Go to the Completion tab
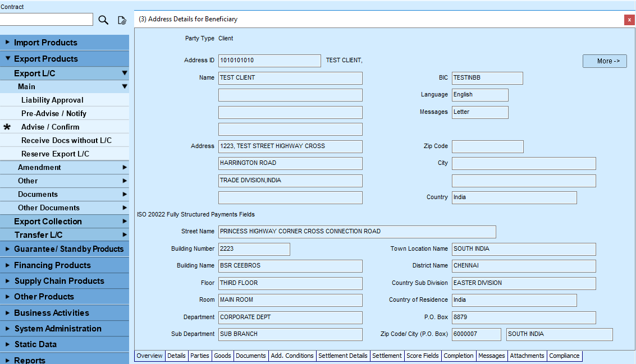Viewport: 636px width, 364px height. click(459, 356)
